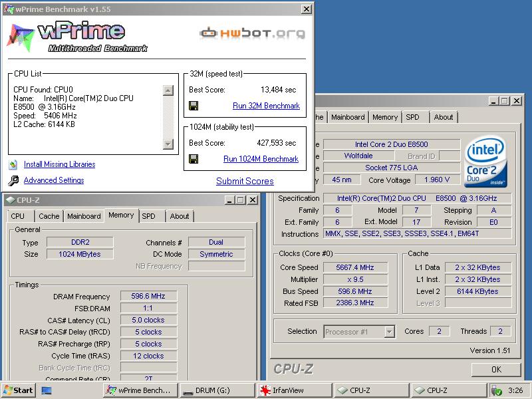
Task: Click the 1024M best score 427,593 sec
Action: 276,143
